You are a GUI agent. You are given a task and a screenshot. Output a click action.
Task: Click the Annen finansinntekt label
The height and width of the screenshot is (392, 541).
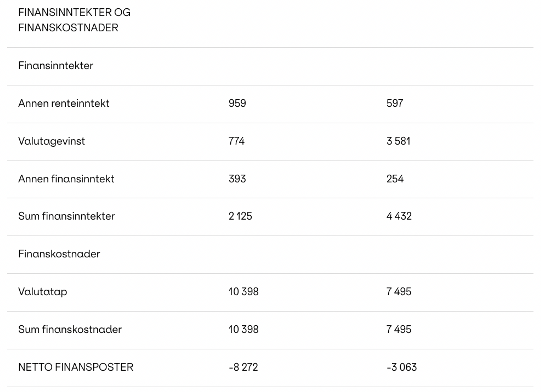66,179
